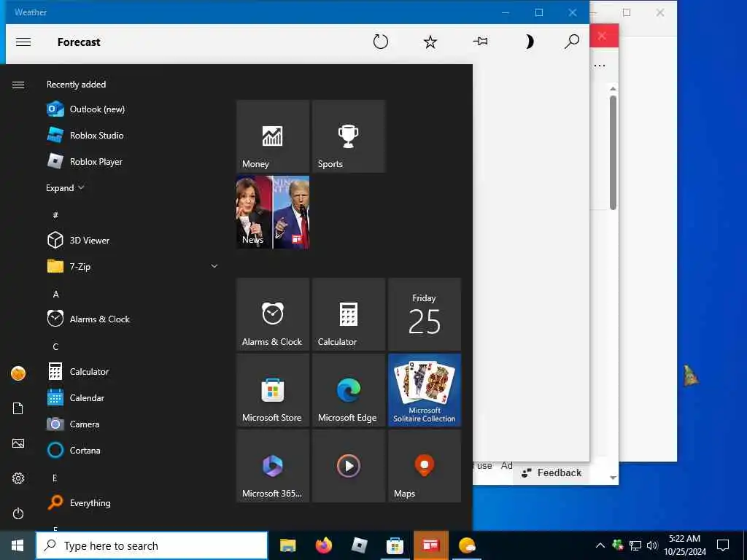Expand the Start menu hamburger button
The image size is (747, 560).
tap(18, 85)
